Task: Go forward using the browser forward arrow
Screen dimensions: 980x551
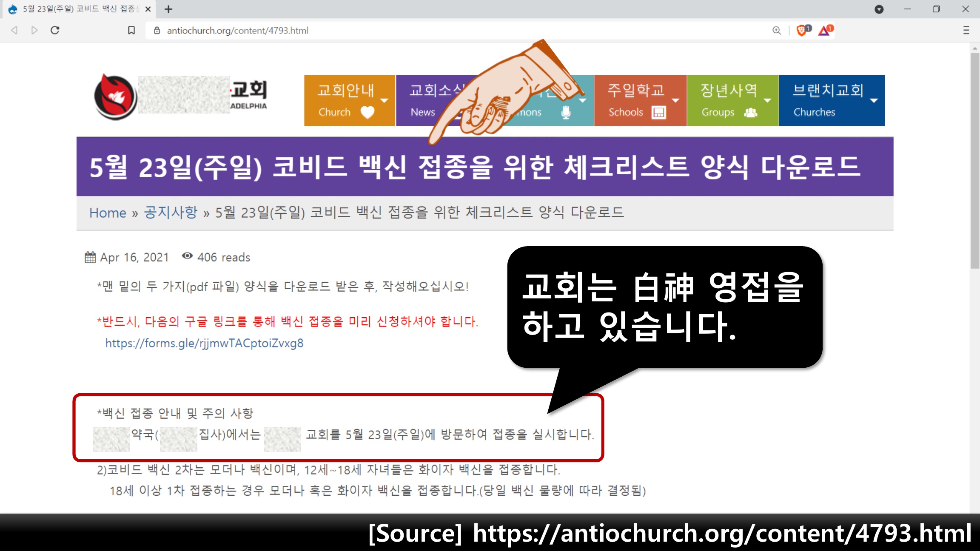Action: point(35,30)
